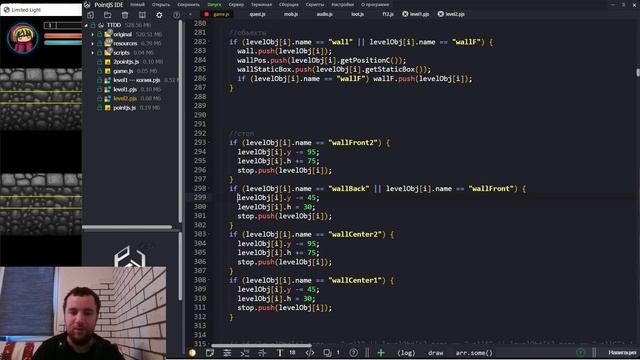Fold code block at line 308
Image resolution: width=640 pixels, height=360 pixels.
click(x=209, y=280)
